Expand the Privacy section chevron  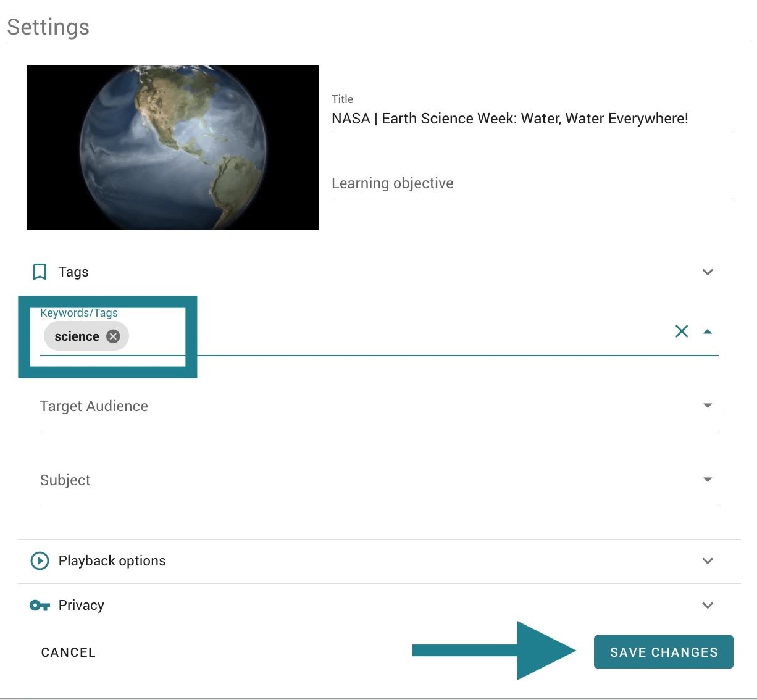(x=708, y=606)
